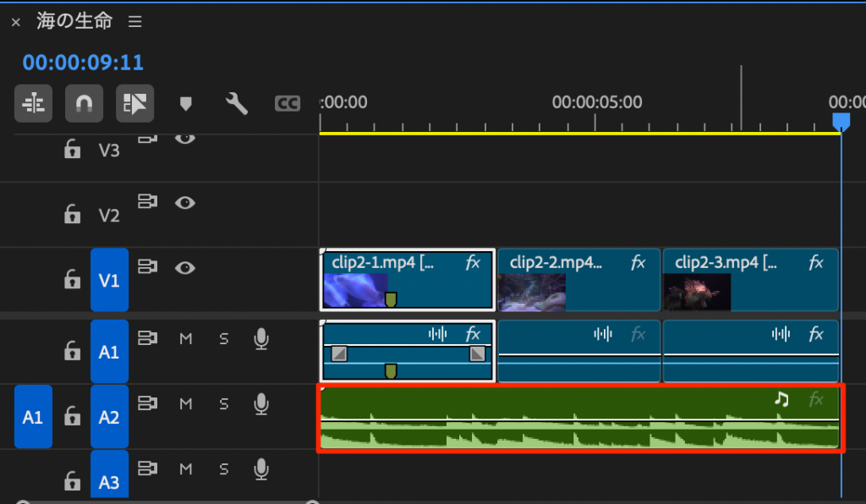Toggle the snap magnet icon in timeline
Viewport: 866px width, 504px height.
84,103
